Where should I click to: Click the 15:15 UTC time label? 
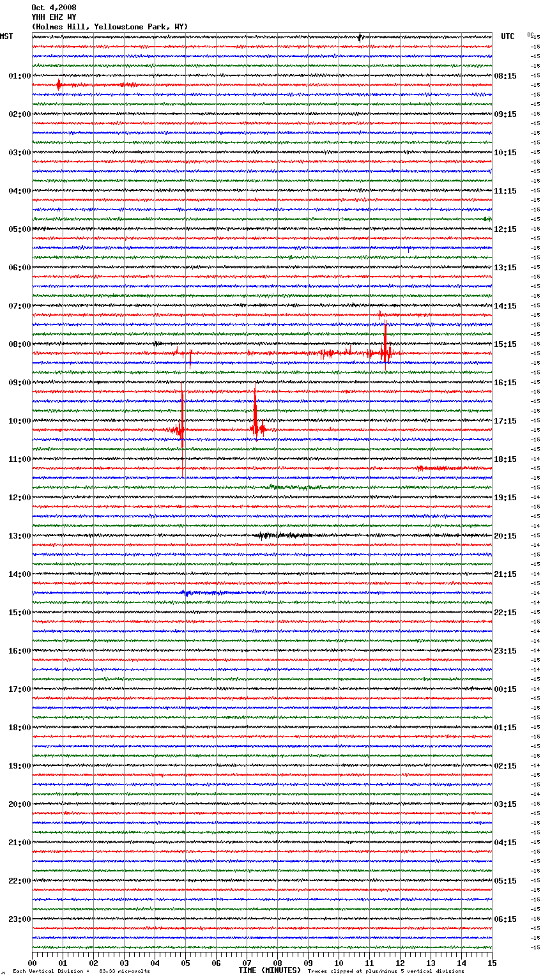click(505, 344)
